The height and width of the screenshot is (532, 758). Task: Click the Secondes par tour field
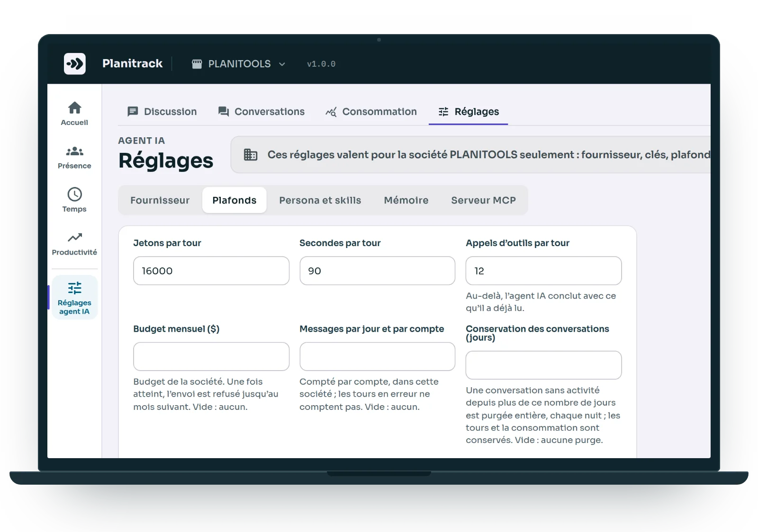point(378,271)
